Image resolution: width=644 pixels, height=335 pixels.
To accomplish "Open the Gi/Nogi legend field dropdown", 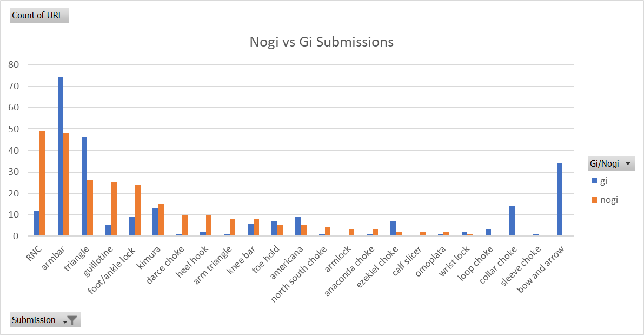I will click(x=628, y=163).
